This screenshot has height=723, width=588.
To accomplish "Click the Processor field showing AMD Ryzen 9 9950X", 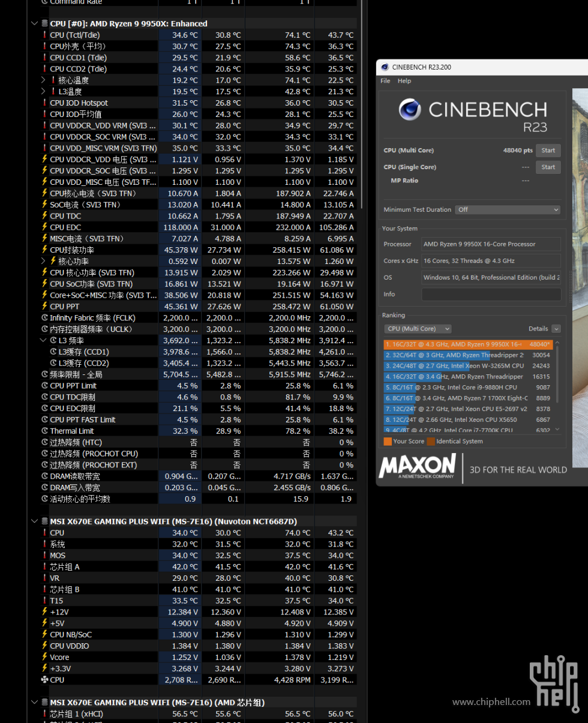I will [x=491, y=244].
